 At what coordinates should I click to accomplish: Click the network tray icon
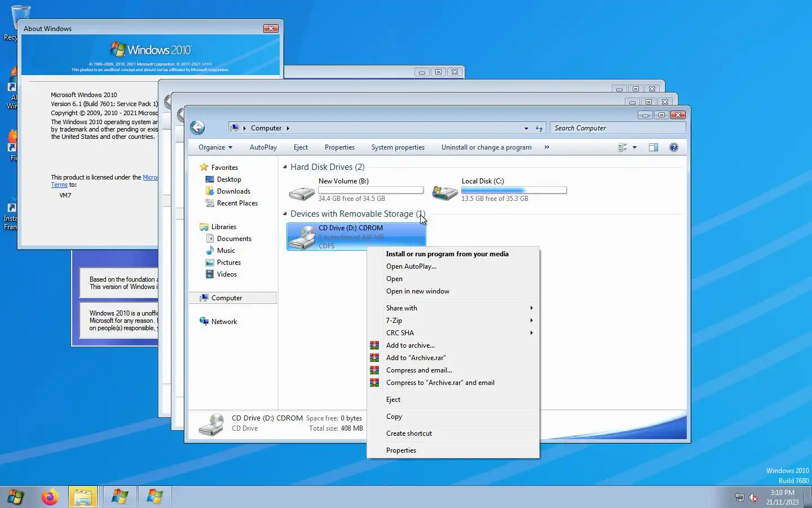point(739,497)
